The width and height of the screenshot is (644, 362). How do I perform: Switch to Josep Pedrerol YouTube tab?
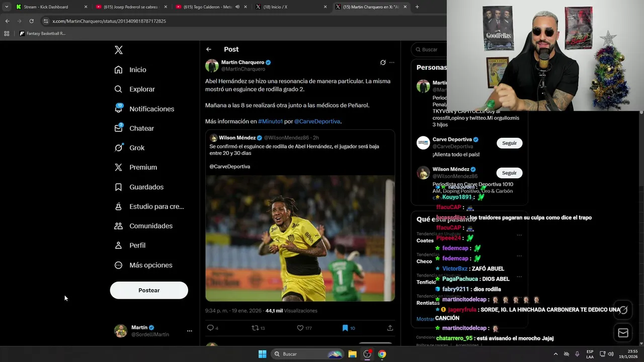[131, 7]
